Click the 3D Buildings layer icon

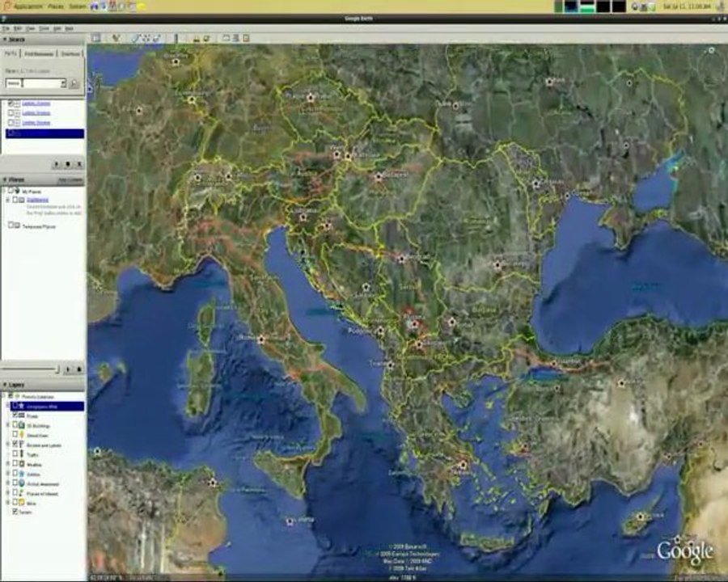pyautogui.click(x=21, y=425)
